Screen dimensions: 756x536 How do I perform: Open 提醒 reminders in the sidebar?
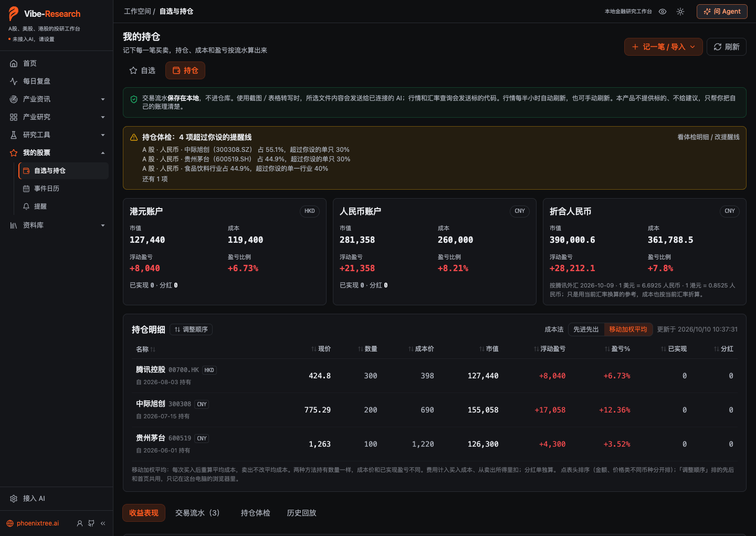tap(64, 207)
